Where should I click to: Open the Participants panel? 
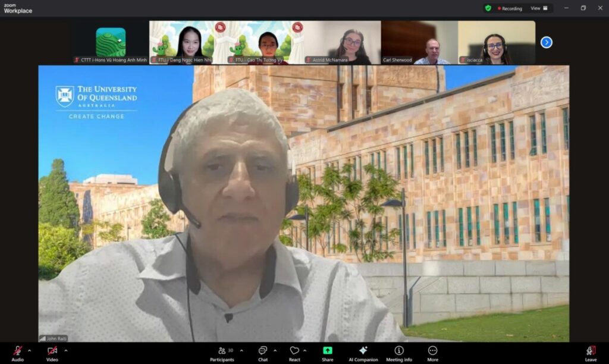222,352
